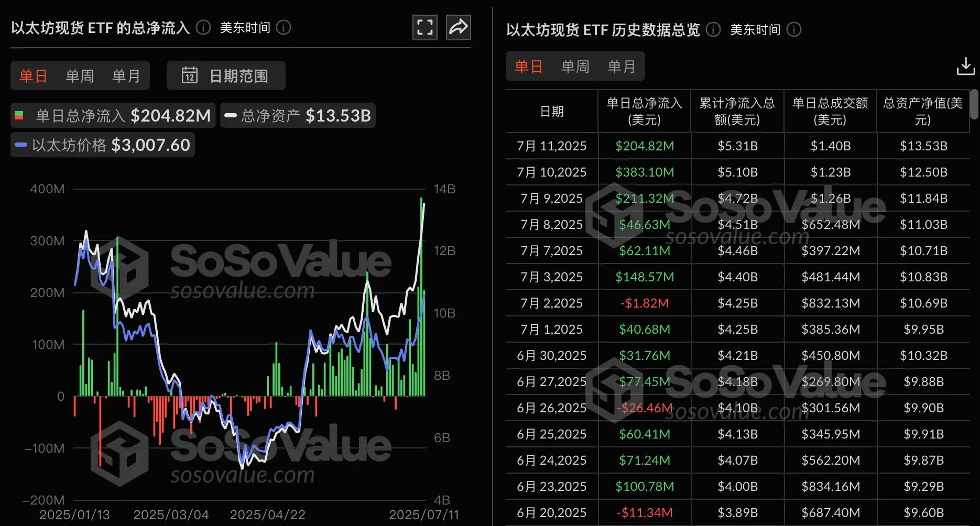Open info icon beside table's 美东时间
The image size is (980, 526).
[x=794, y=29]
